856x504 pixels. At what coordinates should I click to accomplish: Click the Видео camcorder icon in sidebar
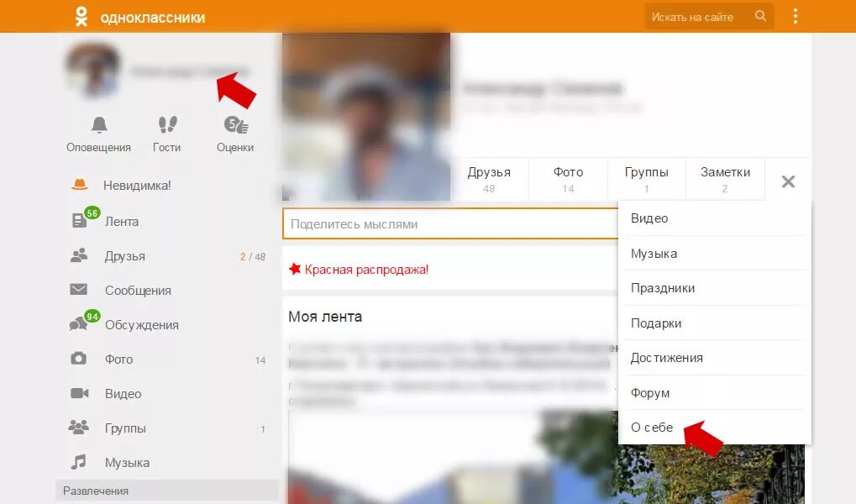[79, 393]
